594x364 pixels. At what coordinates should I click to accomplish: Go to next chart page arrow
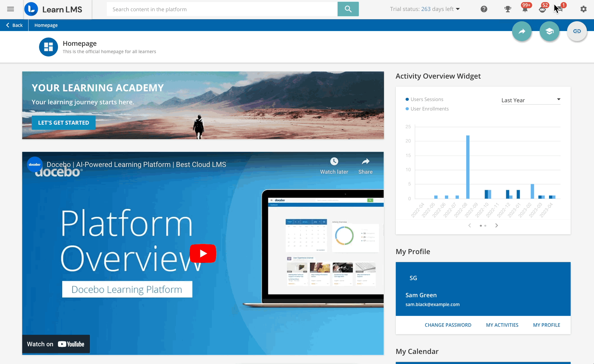497,225
